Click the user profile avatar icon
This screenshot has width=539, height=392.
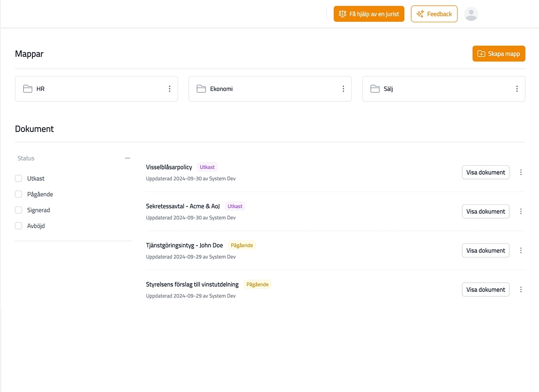pyautogui.click(x=471, y=14)
